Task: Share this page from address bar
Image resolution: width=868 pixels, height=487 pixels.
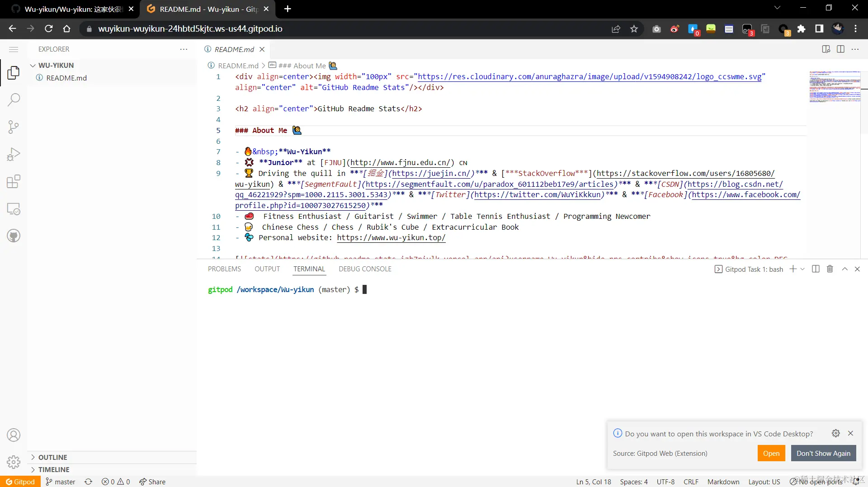Action: 616,29
